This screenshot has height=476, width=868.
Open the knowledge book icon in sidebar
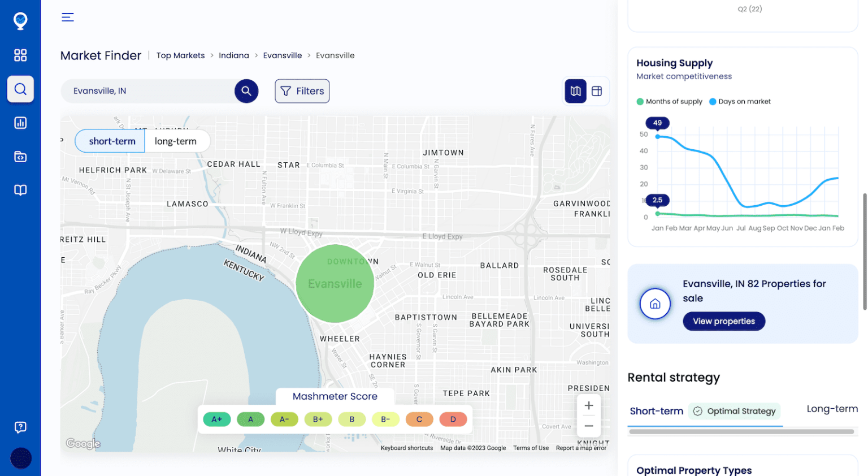(x=20, y=190)
